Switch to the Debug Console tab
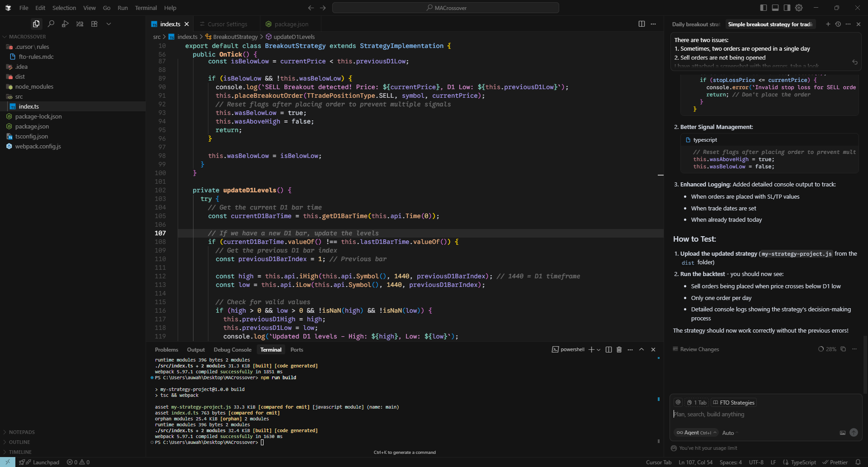Viewport: 868px width, 467px height. click(x=232, y=350)
